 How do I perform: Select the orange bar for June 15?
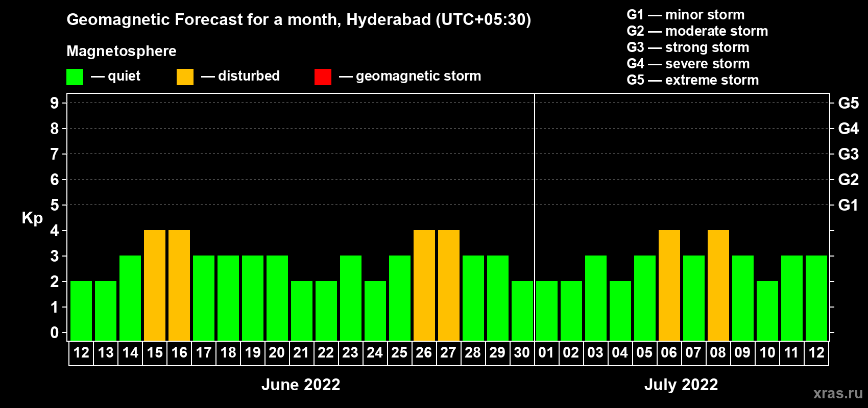[155, 285]
